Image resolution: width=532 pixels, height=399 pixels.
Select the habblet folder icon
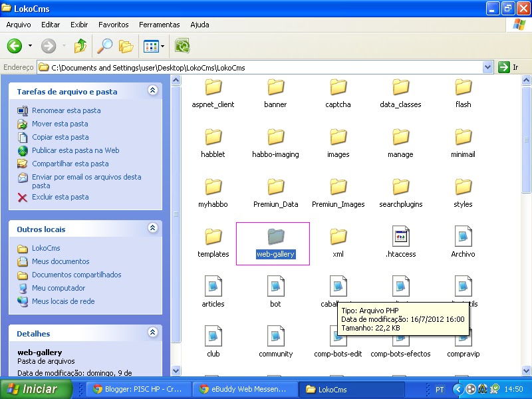coord(213,137)
